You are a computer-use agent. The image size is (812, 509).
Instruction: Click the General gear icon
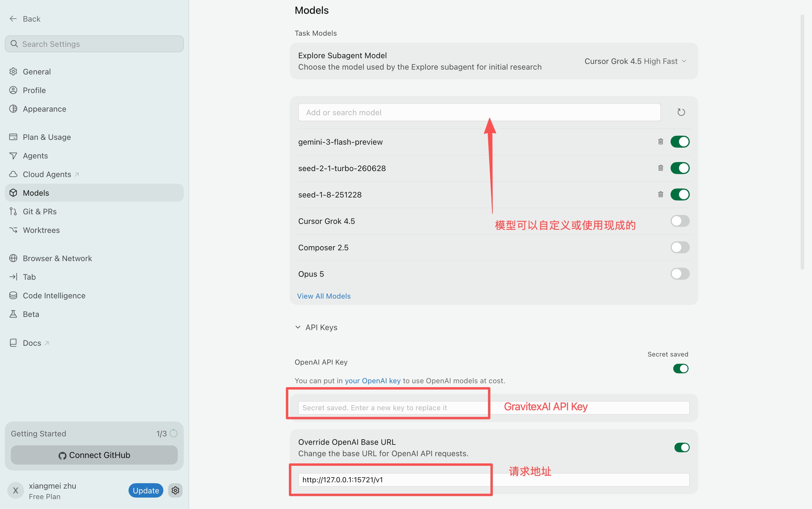pos(13,71)
